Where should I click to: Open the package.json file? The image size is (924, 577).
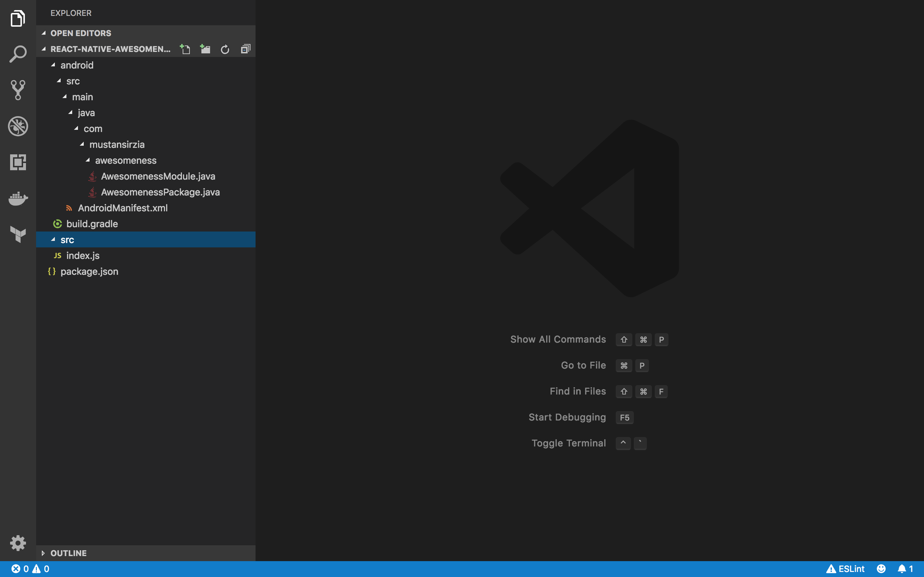click(89, 271)
